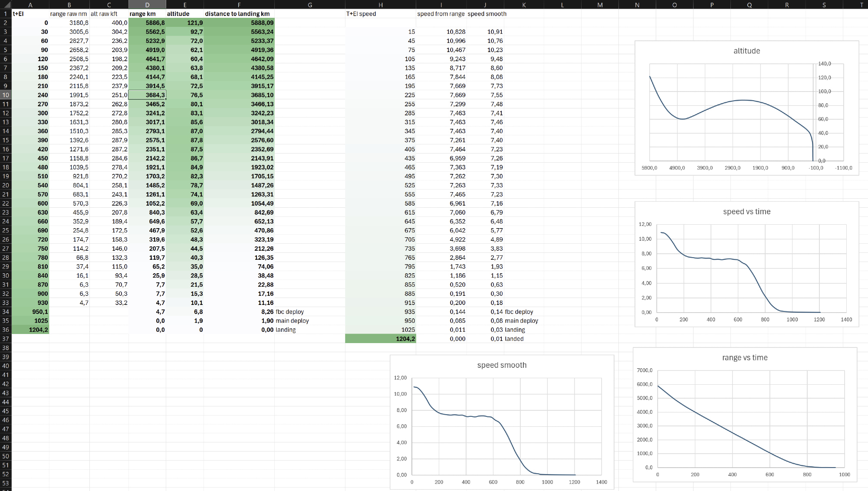Select column D header
Image resolution: width=868 pixels, height=491 pixels.
coord(147,4)
